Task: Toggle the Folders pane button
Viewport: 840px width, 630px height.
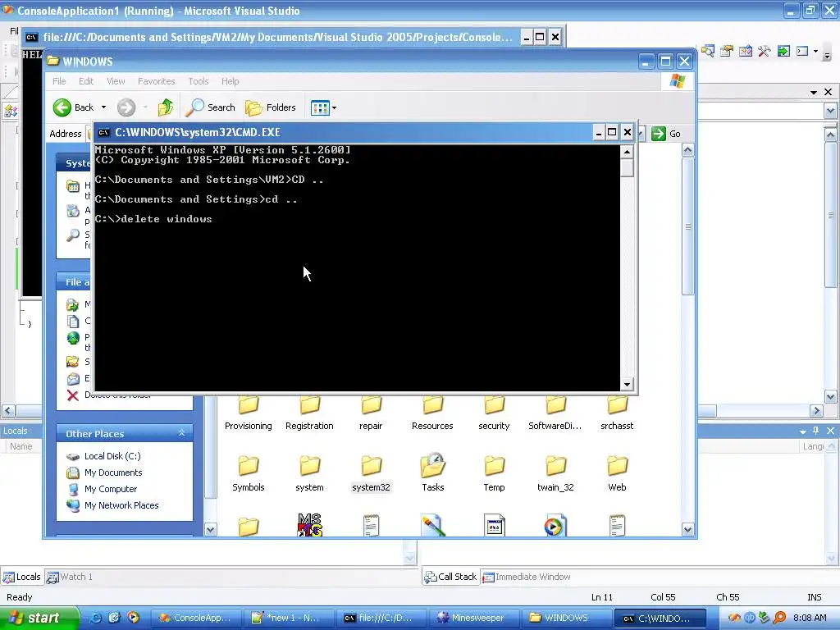Action: 271,107
